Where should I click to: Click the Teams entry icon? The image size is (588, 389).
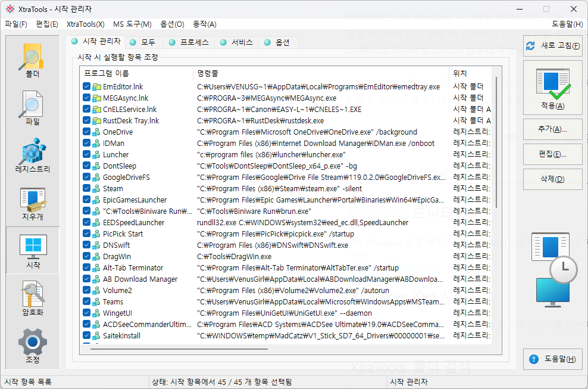(x=97, y=302)
